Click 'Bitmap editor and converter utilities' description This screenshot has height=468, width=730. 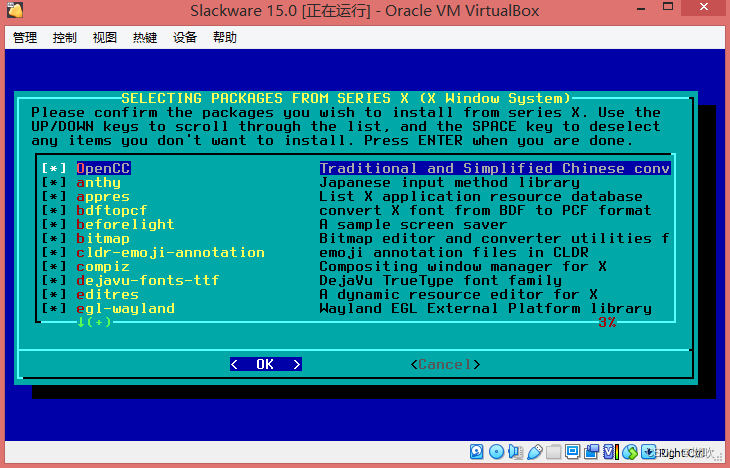pos(494,238)
